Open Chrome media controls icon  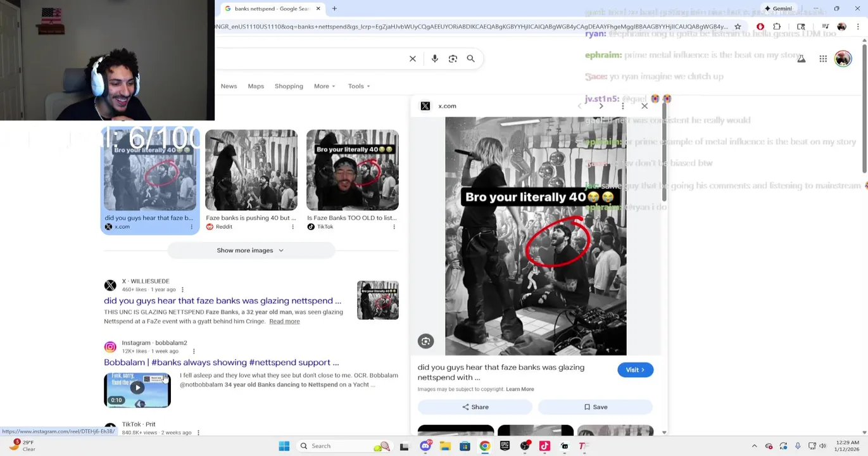[825, 27]
